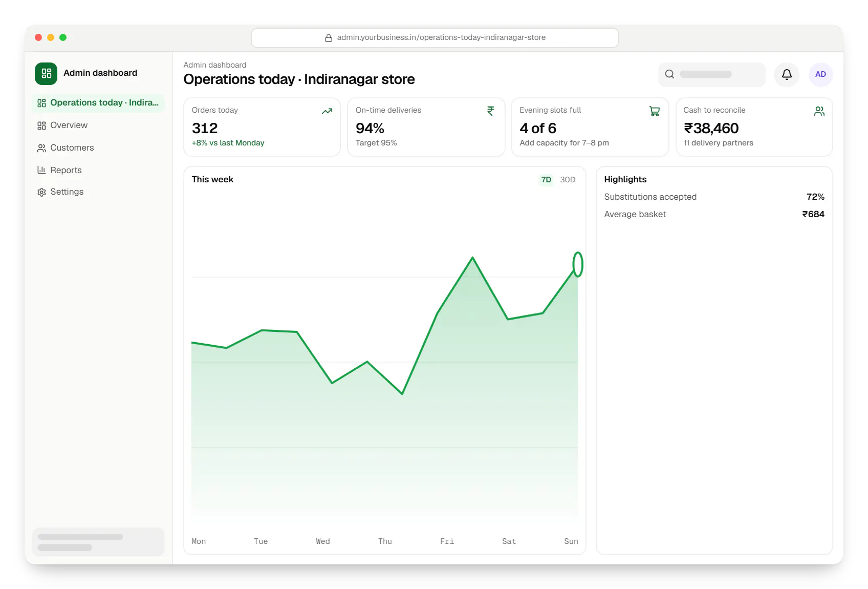Screen dimensions: 868x589
Task: Click the Overview grid icon in sidebar
Action: pos(41,125)
